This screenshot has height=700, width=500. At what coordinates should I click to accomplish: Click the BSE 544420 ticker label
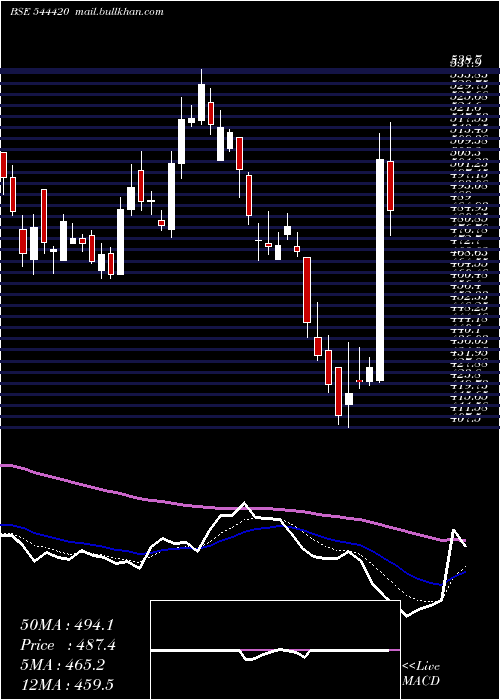(x=39, y=12)
